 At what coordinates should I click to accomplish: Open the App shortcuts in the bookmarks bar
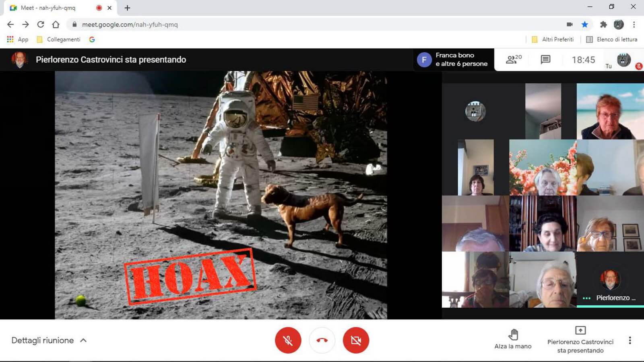(x=18, y=39)
